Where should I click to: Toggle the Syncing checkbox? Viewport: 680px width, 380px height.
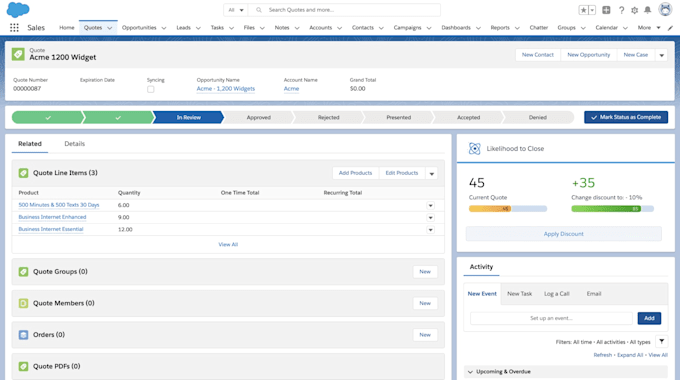(x=150, y=89)
